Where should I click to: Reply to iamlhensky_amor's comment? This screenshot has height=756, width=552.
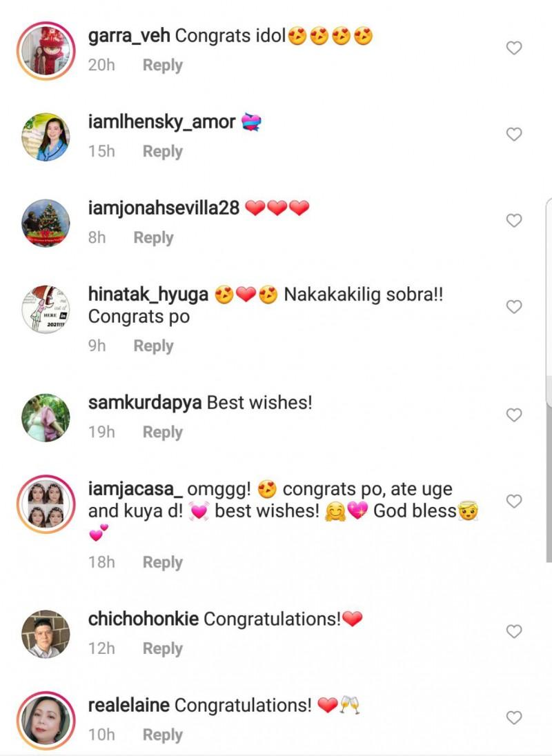coord(162,152)
